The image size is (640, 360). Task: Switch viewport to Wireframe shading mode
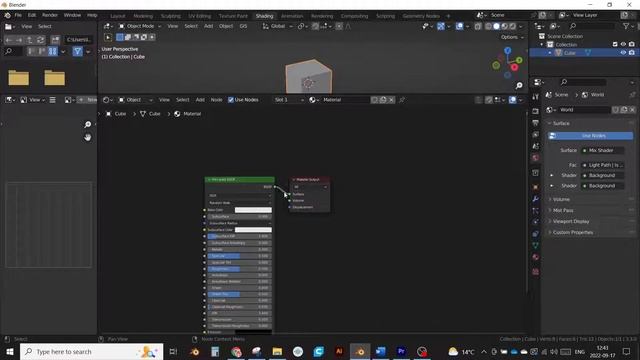[488, 26]
